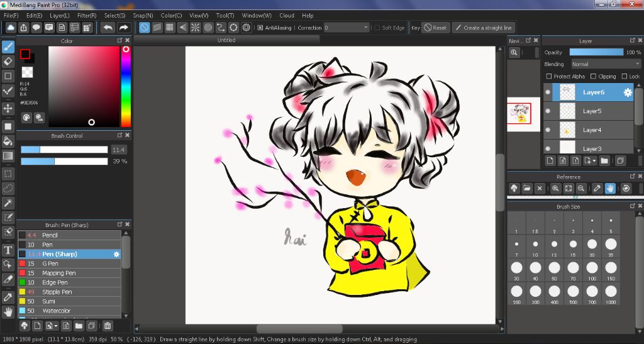Toggle the AntiAliasing checkbox

tap(260, 28)
